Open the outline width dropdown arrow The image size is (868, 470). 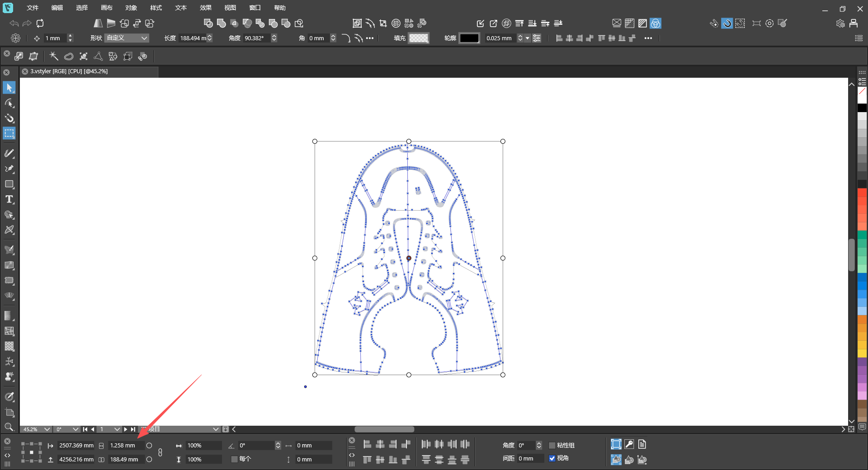(527, 38)
